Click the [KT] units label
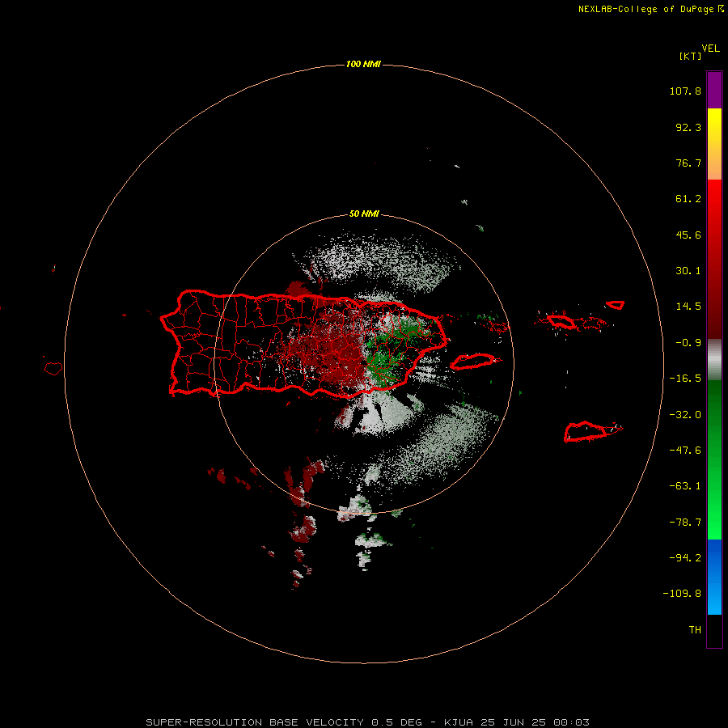 [691, 56]
